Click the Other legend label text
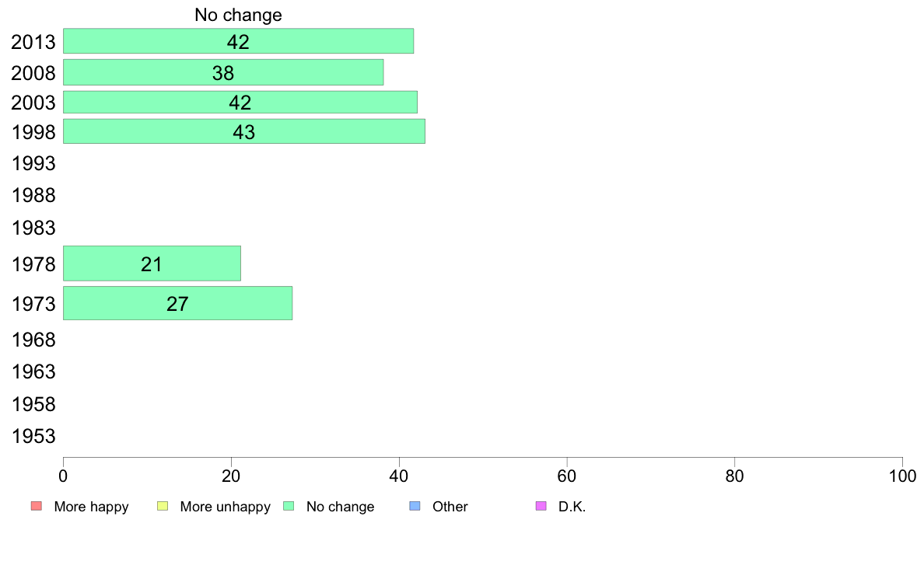Viewport: 924px width, 572px height. point(450,507)
